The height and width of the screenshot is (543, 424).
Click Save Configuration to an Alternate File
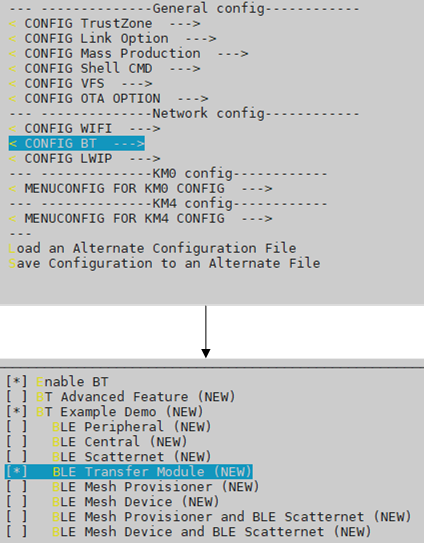[x=164, y=263]
